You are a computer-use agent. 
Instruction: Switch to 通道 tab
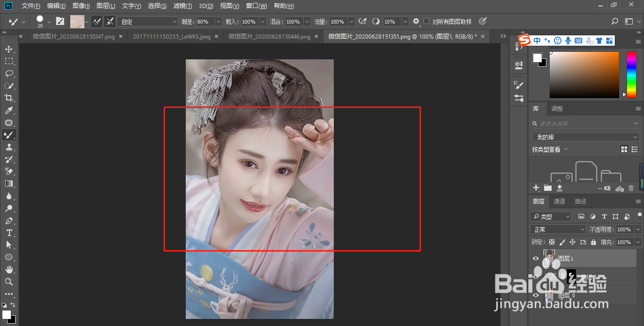559,201
